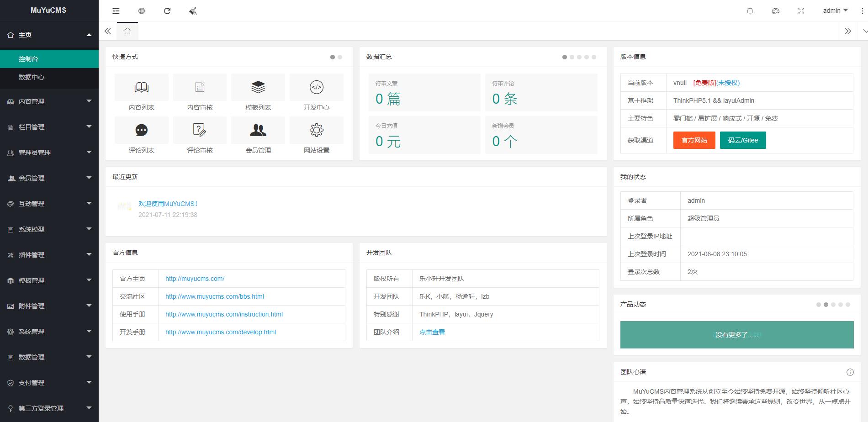Expand the 内容管理 sidebar menu

pyautogui.click(x=49, y=101)
